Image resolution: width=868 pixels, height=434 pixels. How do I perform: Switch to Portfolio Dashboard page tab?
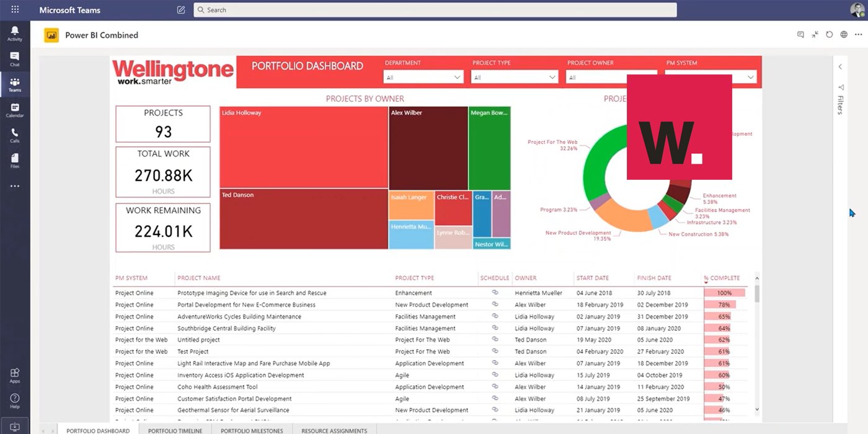coord(98,430)
